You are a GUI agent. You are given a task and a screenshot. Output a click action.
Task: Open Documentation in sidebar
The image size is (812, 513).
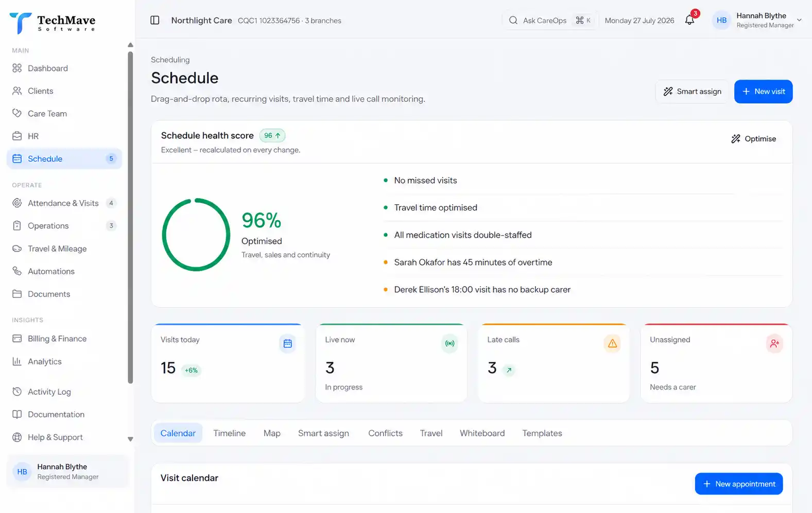pos(64,414)
